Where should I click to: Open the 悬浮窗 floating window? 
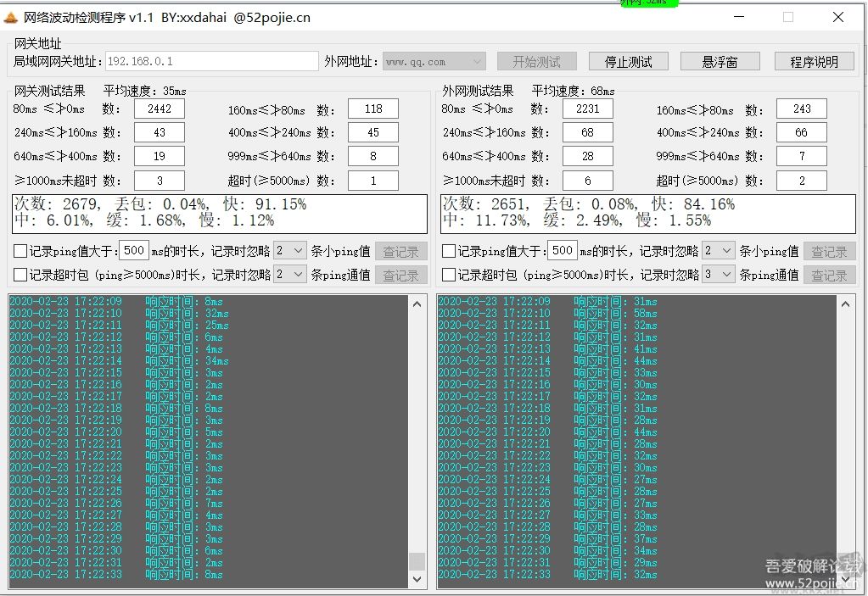pos(720,62)
